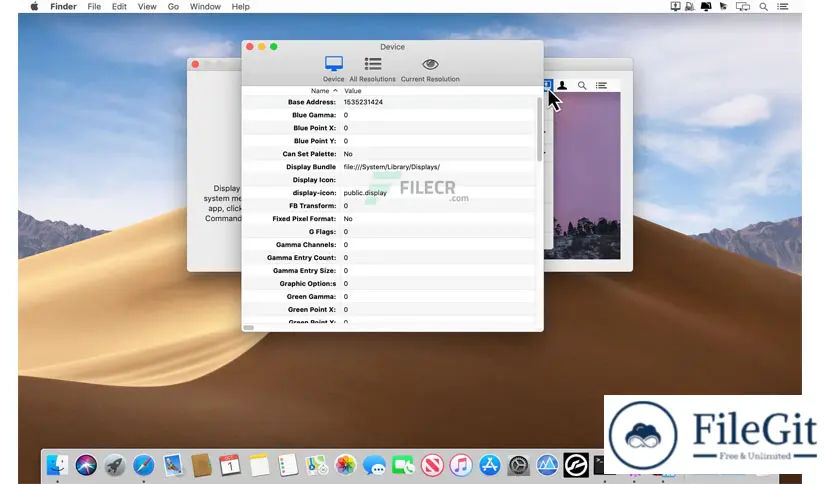The height and width of the screenshot is (484, 836).
Task: Click the Display Bundle file path value
Action: pyautogui.click(x=392, y=167)
